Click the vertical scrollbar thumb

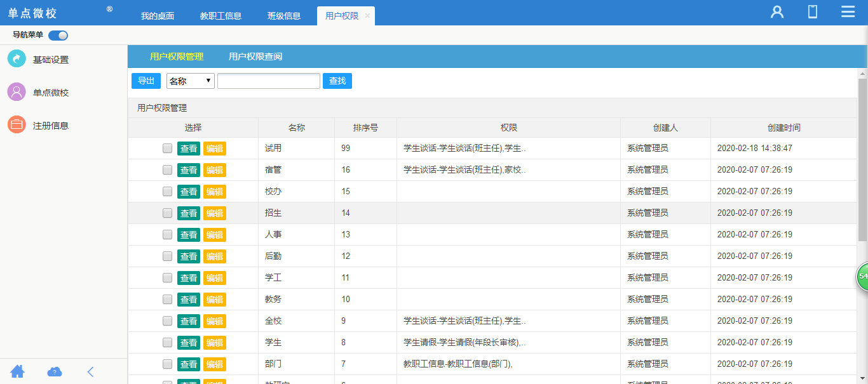(x=862, y=160)
